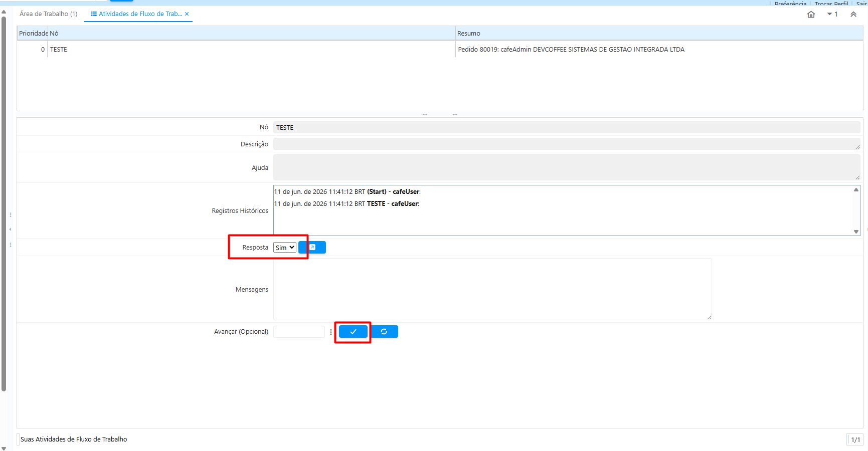Select the TESTE row in activity list

pos(440,50)
